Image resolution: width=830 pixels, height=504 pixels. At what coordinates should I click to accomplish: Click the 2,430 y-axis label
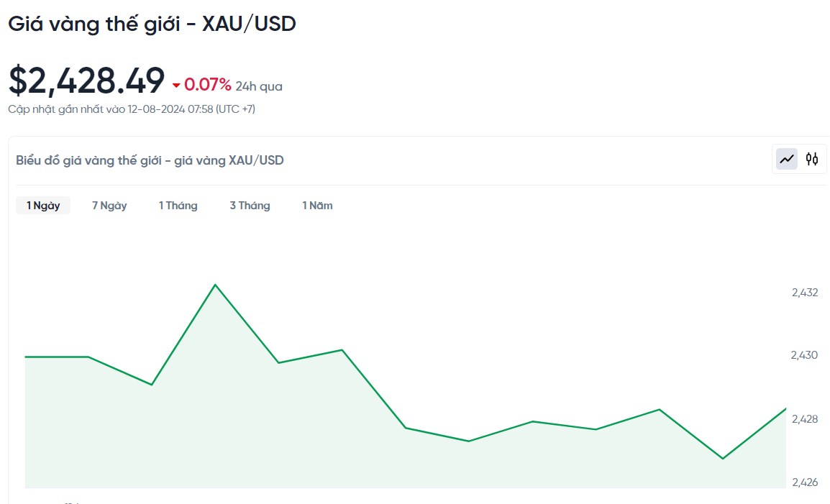(804, 355)
